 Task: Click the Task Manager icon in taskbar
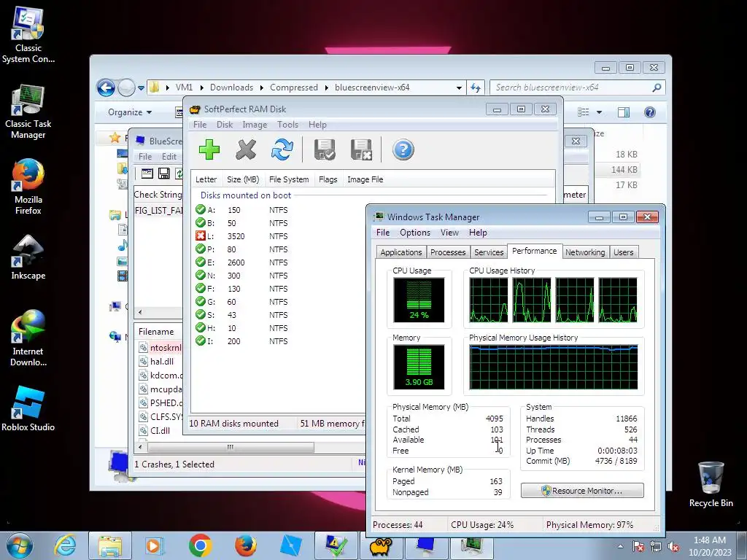point(472,547)
